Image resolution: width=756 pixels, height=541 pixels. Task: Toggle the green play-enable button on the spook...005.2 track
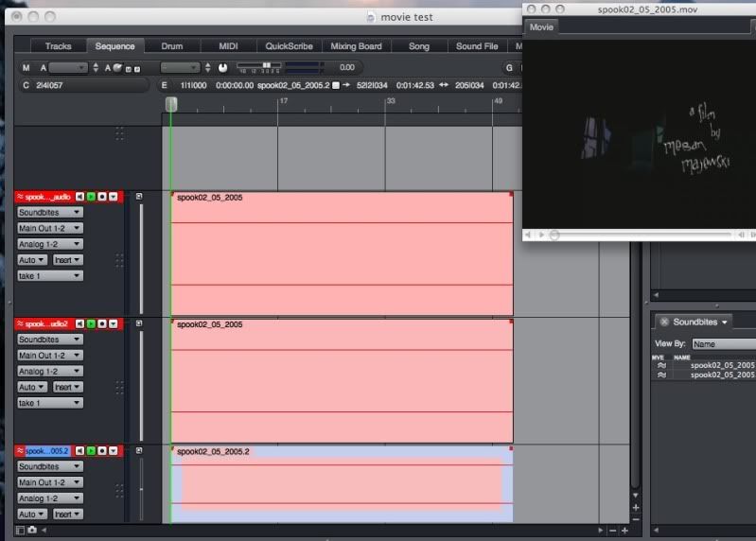tap(91, 451)
